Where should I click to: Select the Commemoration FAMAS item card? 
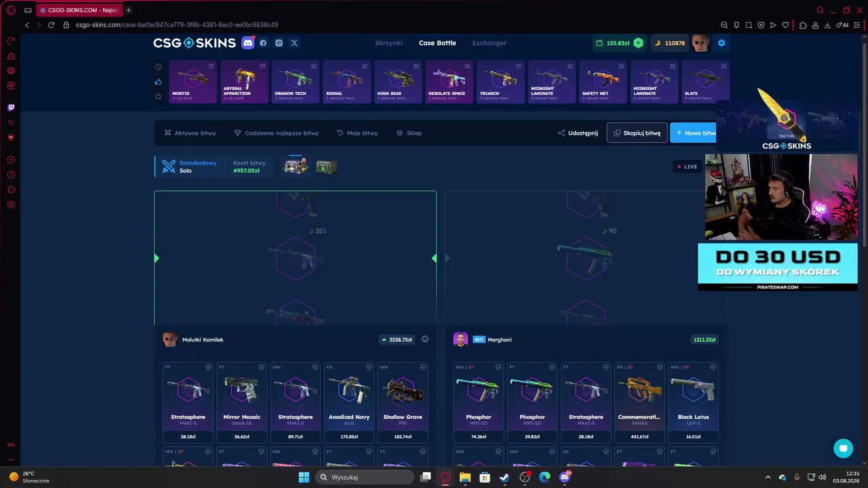639,403
